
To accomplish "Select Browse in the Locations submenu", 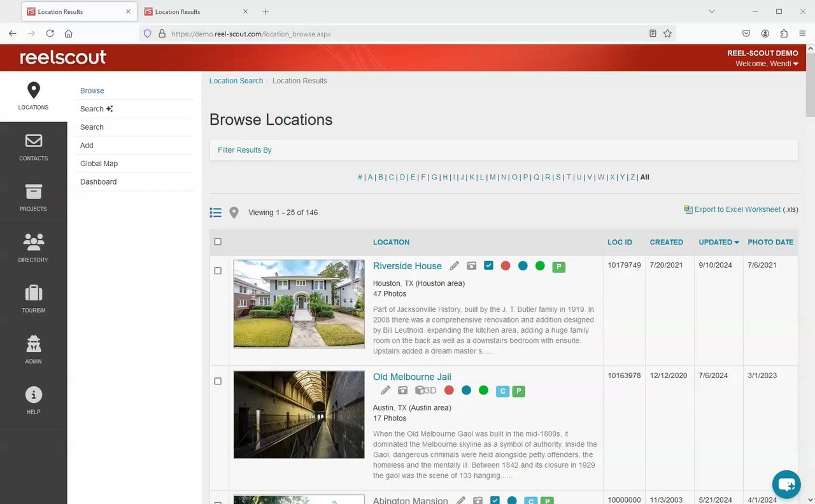I will click(92, 91).
